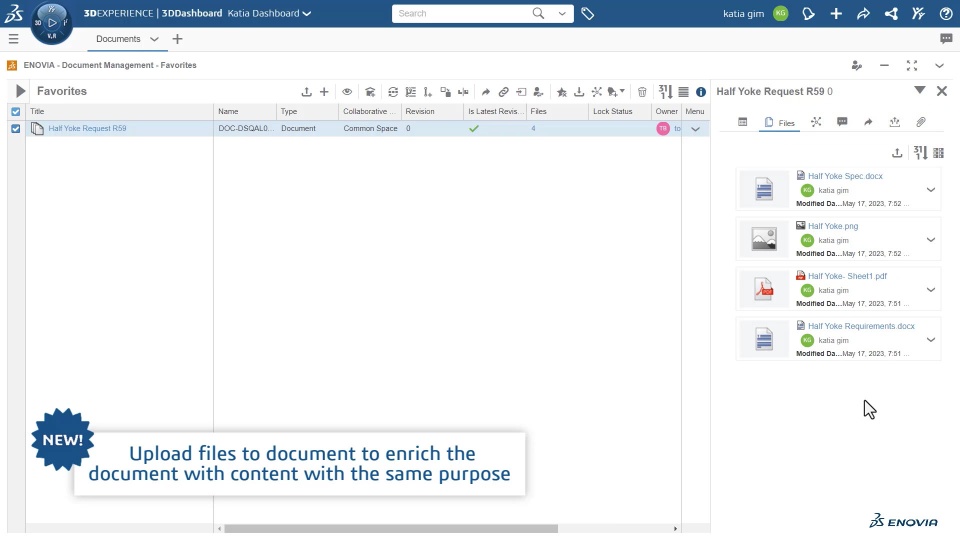Open the Documents tab dropdown
This screenshot has width=960, height=540.
click(x=154, y=39)
